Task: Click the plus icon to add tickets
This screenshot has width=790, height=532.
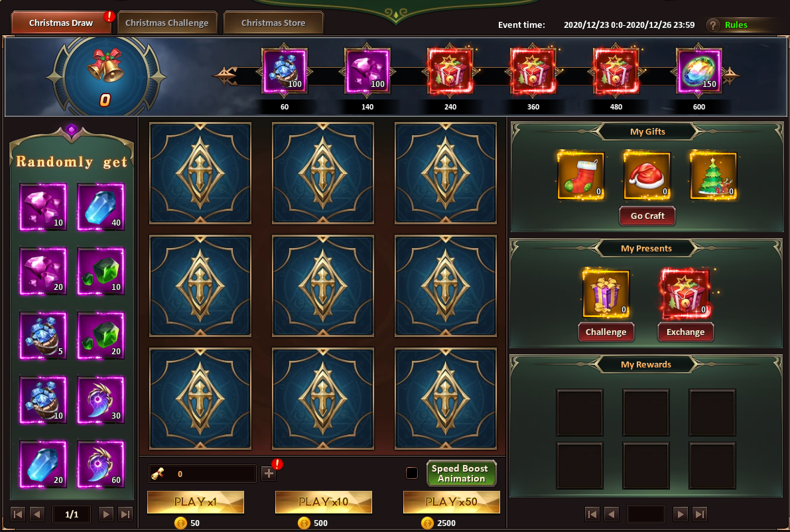Action: [269, 474]
